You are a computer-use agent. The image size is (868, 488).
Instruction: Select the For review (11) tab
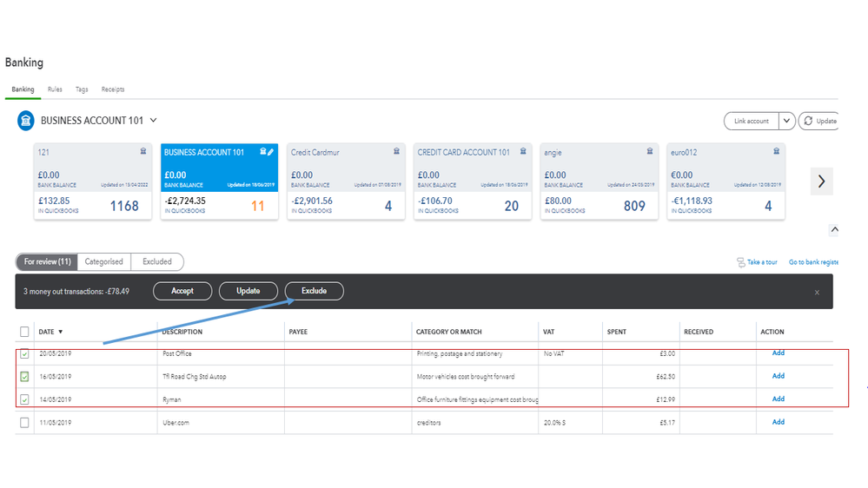48,261
